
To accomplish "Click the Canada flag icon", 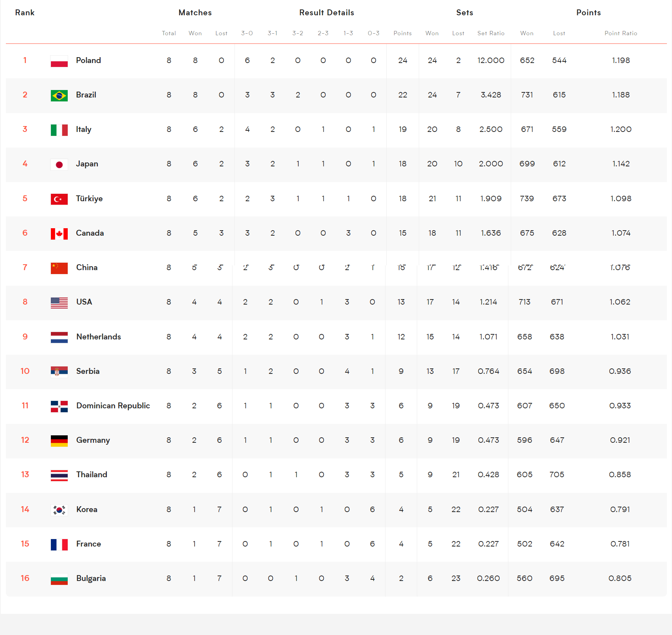I will 59,234.
